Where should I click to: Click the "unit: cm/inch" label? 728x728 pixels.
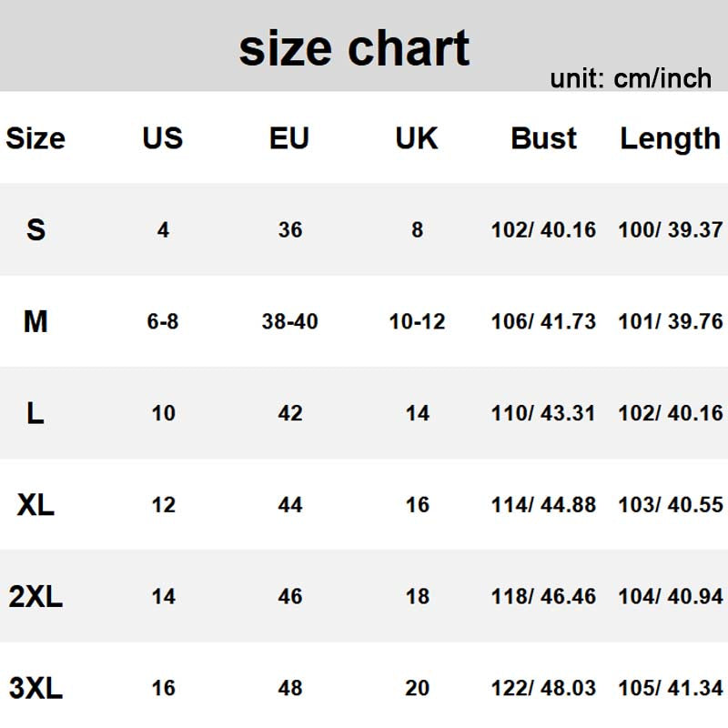click(x=630, y=78)
